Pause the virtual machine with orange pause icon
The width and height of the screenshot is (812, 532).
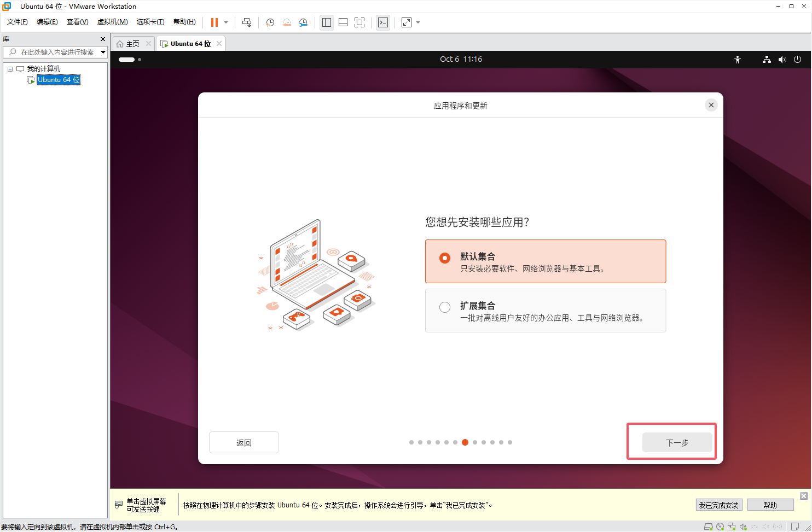coord(214,22)
